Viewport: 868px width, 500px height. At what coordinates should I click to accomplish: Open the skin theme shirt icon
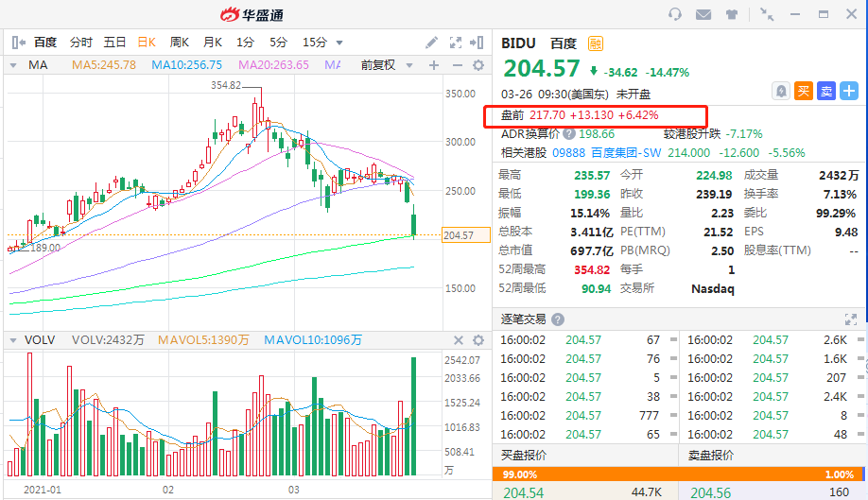coord(732,14)
